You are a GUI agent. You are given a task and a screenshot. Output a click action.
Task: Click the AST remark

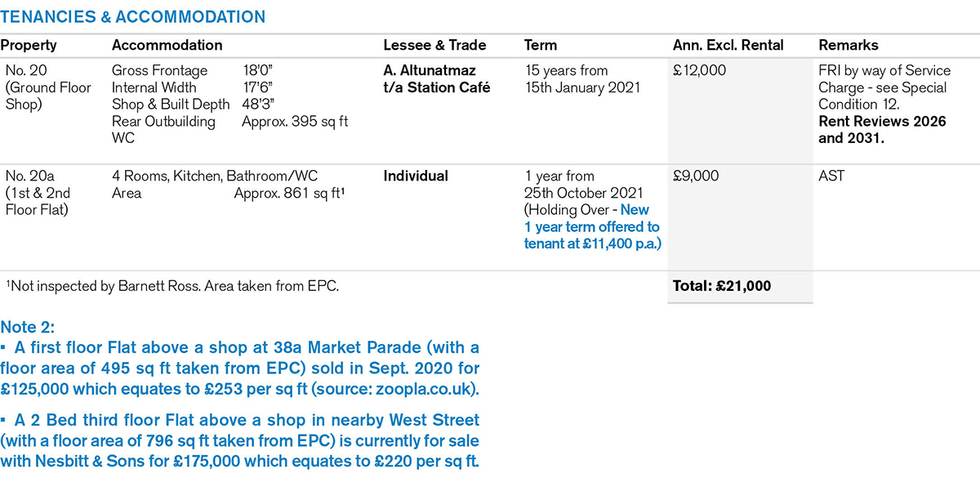coord(831,176)
